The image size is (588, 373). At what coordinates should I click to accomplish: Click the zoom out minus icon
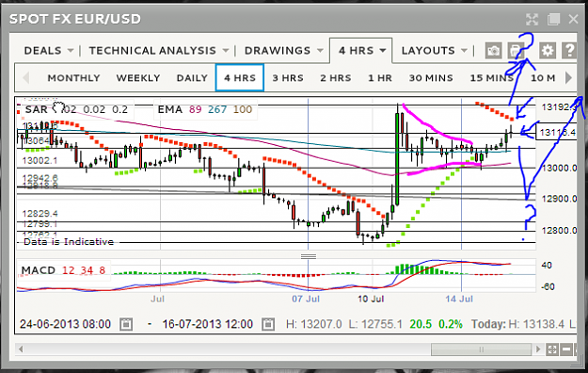click(x=566, y=349)
